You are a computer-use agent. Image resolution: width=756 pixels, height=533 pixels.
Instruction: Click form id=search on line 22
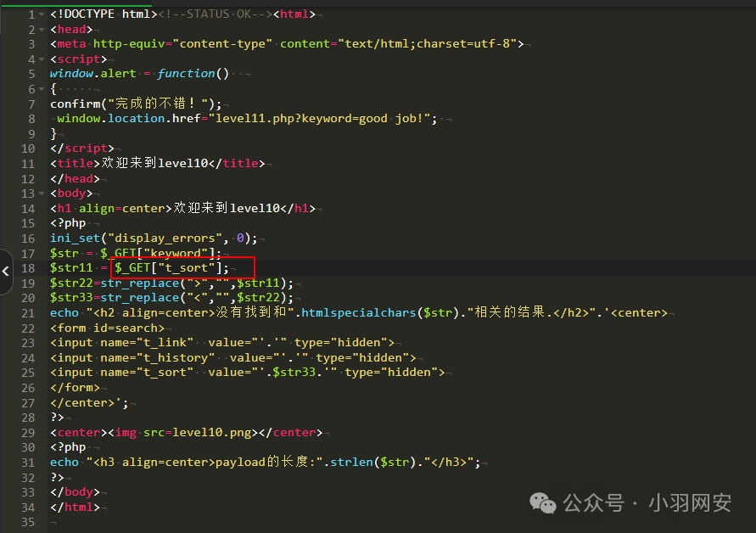(x=107, y=328)
